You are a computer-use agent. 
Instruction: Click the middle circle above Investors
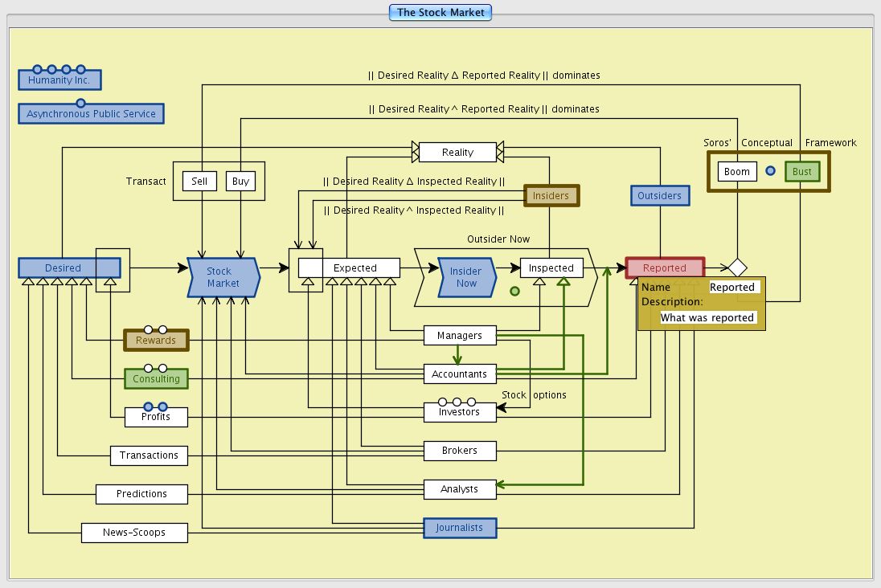(457, 402)
